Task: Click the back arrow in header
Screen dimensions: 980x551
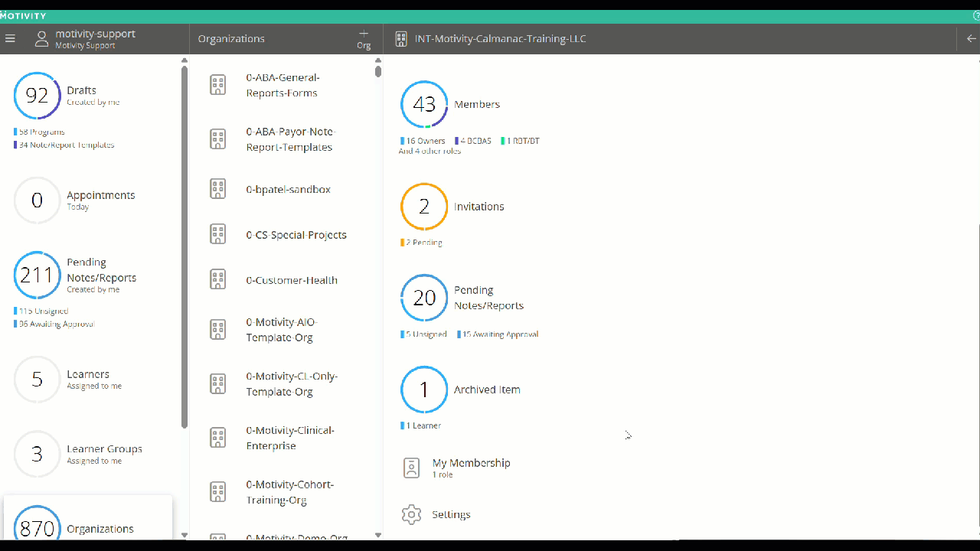Action: (x=971, y=38)
